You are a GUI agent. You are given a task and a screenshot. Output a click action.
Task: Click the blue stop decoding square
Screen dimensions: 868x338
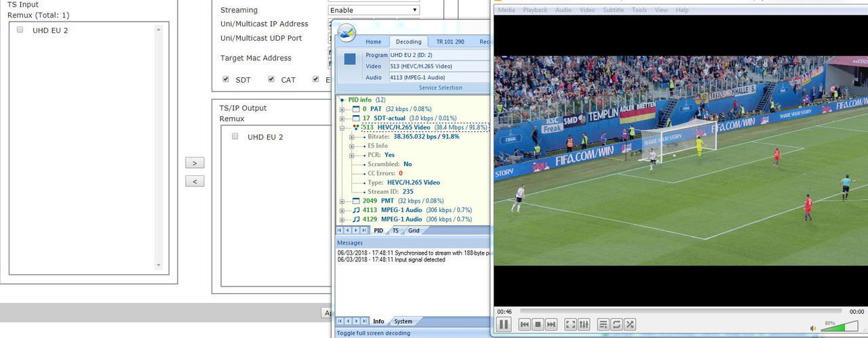coord(350,60)
